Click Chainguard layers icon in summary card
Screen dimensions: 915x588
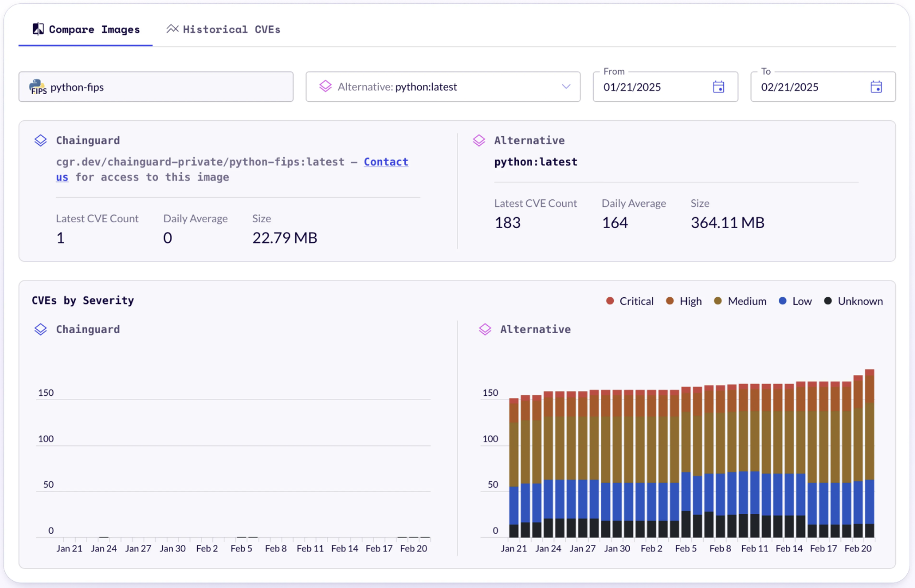(41, 140)
